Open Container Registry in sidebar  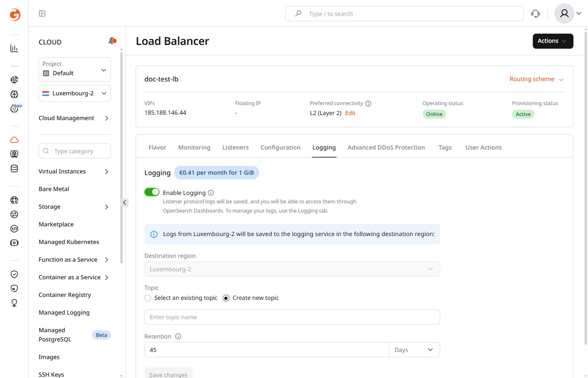pos(65,295)
